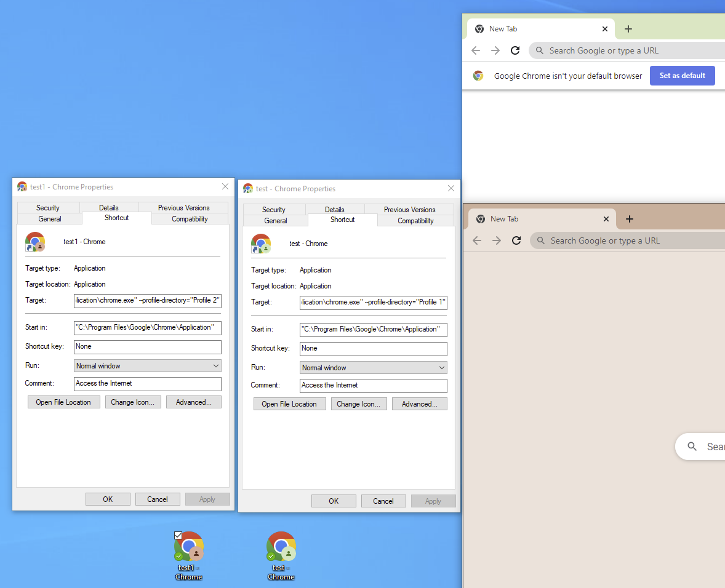Click Start in field in test1 Properties
The width and height of the screenshot is (725, 588).
(x=148, y=328)
